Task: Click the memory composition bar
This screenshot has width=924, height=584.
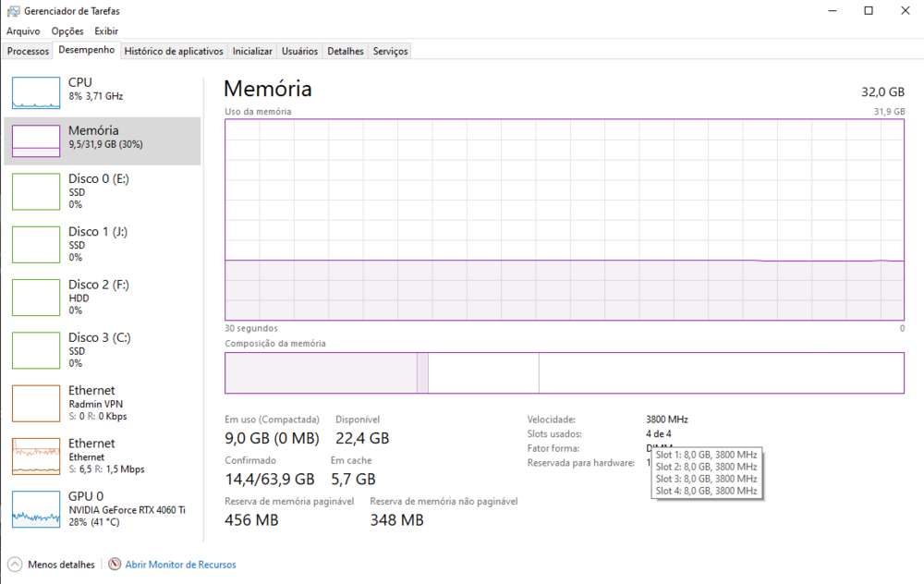Action: (x=564, y=372)
